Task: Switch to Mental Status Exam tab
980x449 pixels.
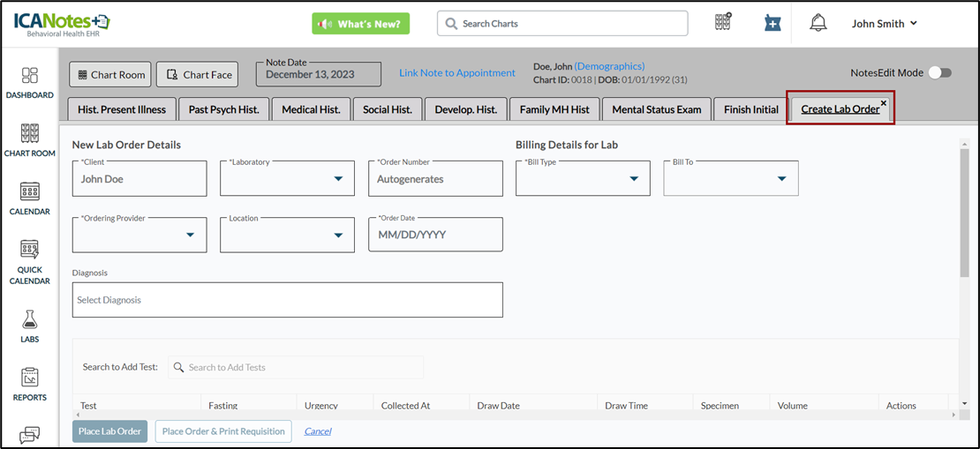Action: 656,109
